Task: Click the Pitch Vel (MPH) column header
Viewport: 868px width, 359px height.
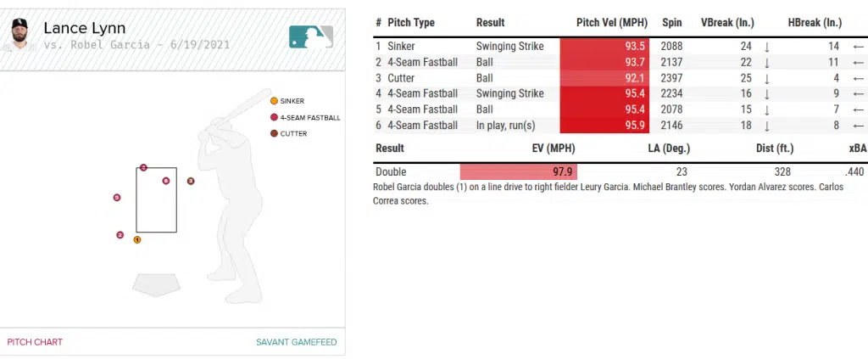Action: [611, 23]
